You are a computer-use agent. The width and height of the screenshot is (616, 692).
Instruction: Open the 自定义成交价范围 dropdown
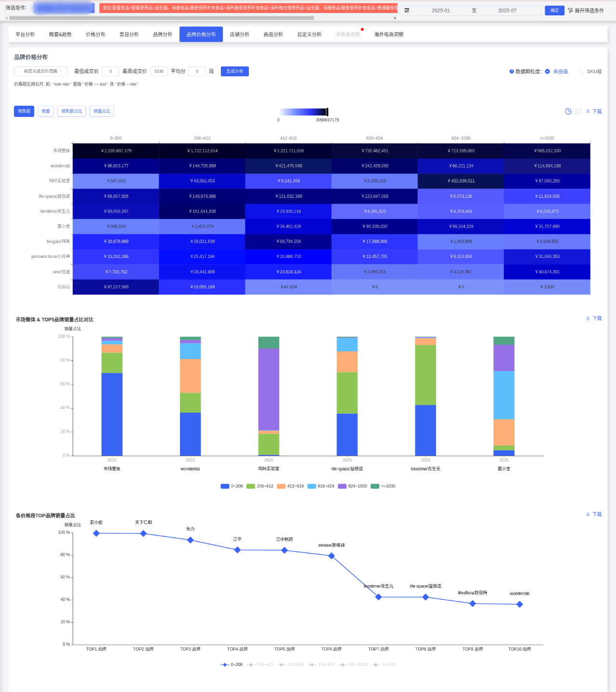40,71
